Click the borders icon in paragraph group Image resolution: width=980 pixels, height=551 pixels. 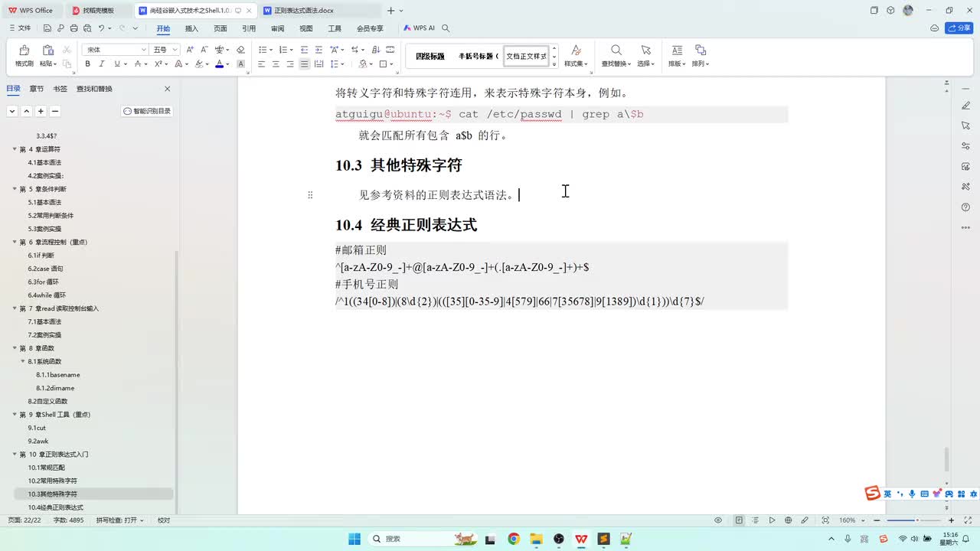pyautogui.click(x=384, y=64)
